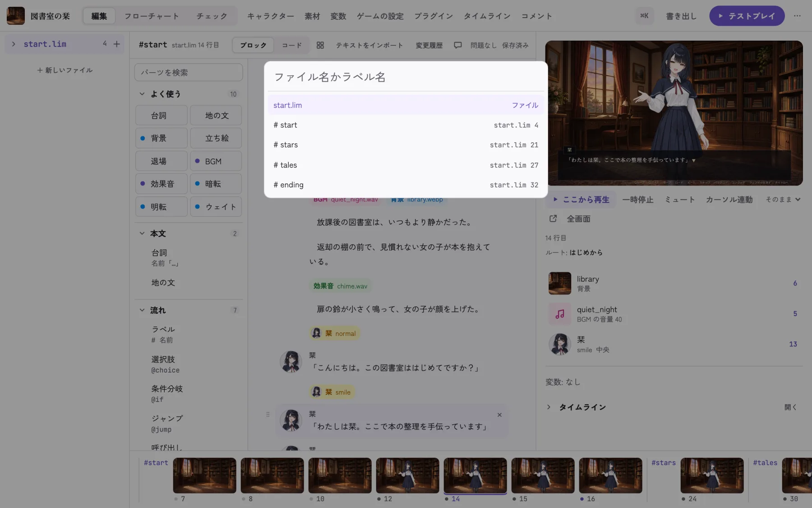
Task: Collapse the 流れ parts section
Action: 142,310
